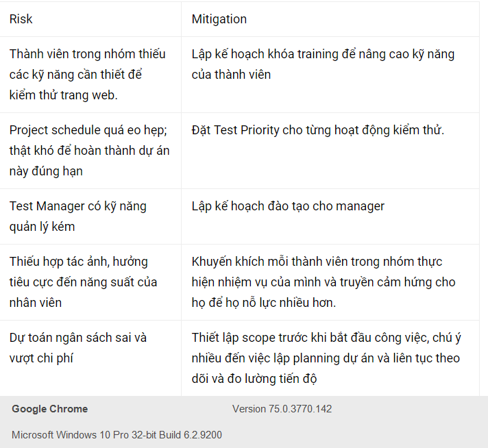Select the risk cell about members lacking web testing skills

click(88, 75)
